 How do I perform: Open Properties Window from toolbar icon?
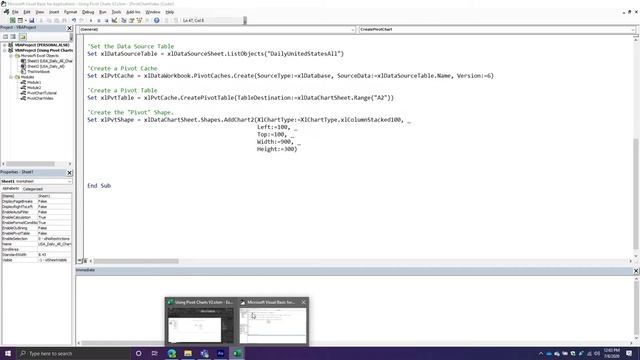(x=131, y=20)
